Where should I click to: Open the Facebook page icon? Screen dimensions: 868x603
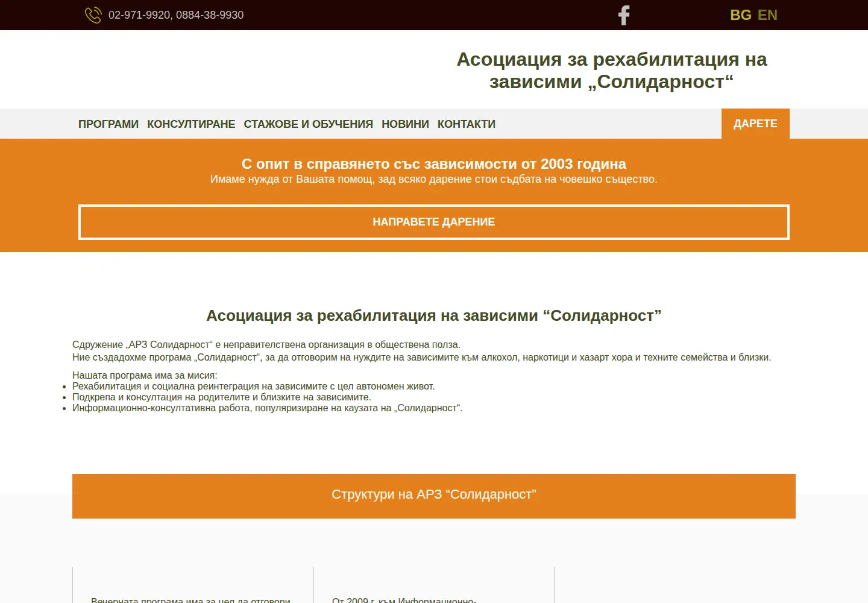pyautogui.click(x=624, y=15)
